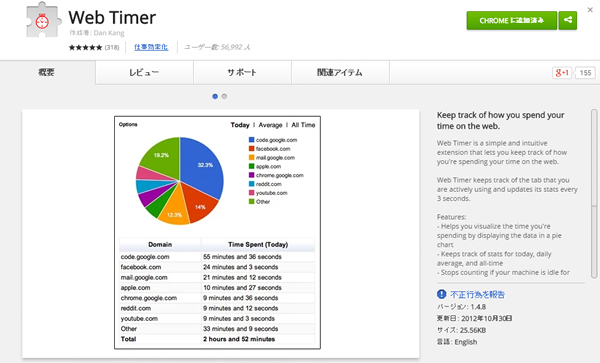The height and width of the screenshot is (363, 600).
Task: Click the Web Timer title
Action: coord(112,18)
